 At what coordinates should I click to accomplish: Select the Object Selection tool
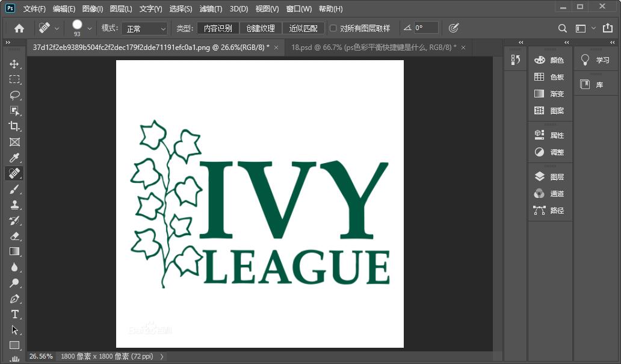(x=14, y=111)
